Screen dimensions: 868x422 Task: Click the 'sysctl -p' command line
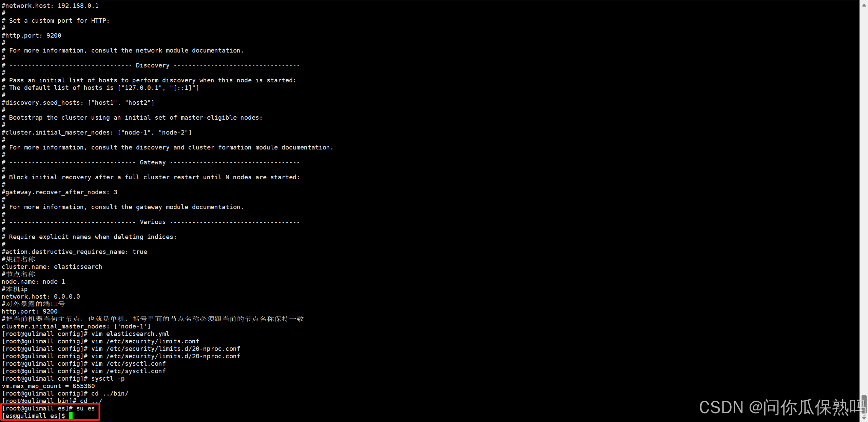tap(108, 379)
